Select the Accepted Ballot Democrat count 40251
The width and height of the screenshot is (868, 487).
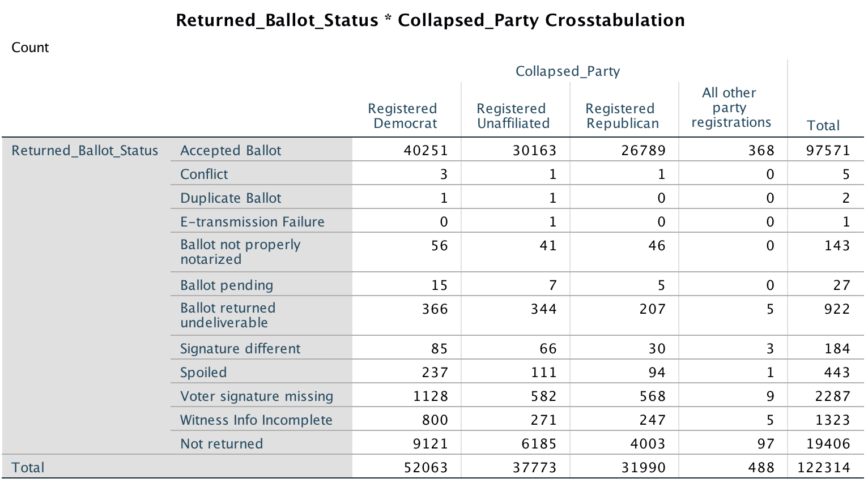click(426, 151)
